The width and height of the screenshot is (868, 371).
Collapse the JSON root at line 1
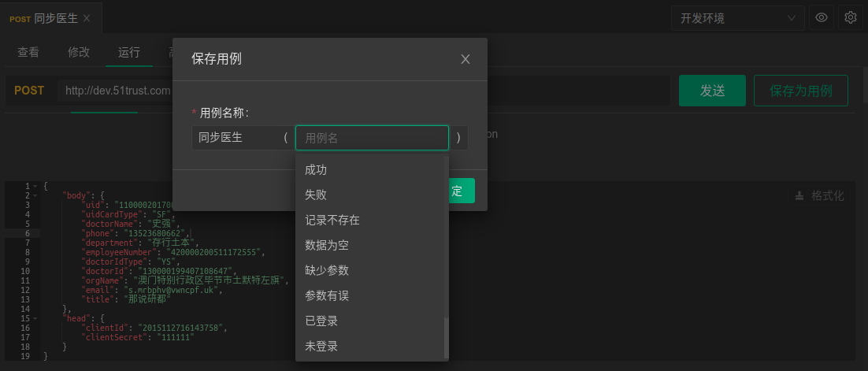tap(36, 187)
